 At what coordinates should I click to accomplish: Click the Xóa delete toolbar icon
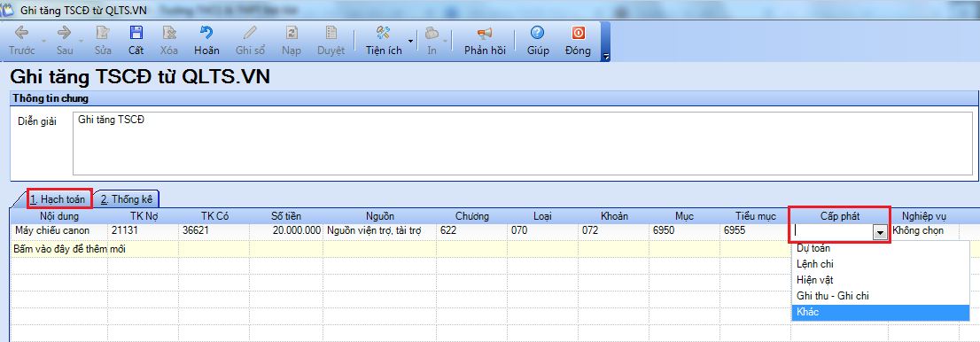[x=169, y=33]
